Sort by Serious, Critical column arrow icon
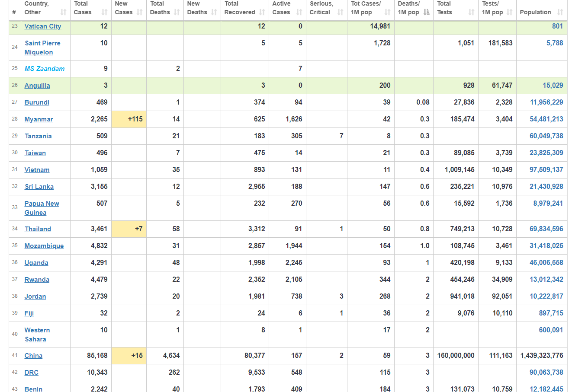This screenshot has height=392, width=572. click(x=340, y=12)
